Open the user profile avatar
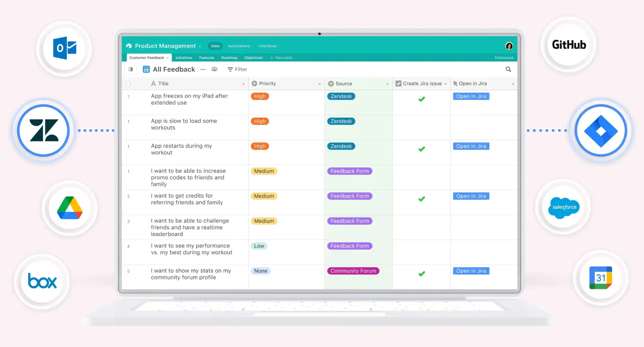644x347 pixels. click(x=509, y=46)
